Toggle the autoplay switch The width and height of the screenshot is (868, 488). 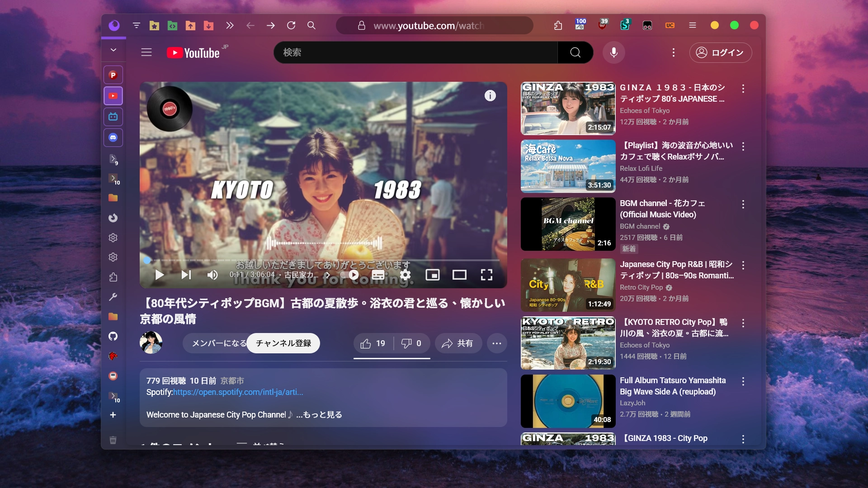point(351,275)
